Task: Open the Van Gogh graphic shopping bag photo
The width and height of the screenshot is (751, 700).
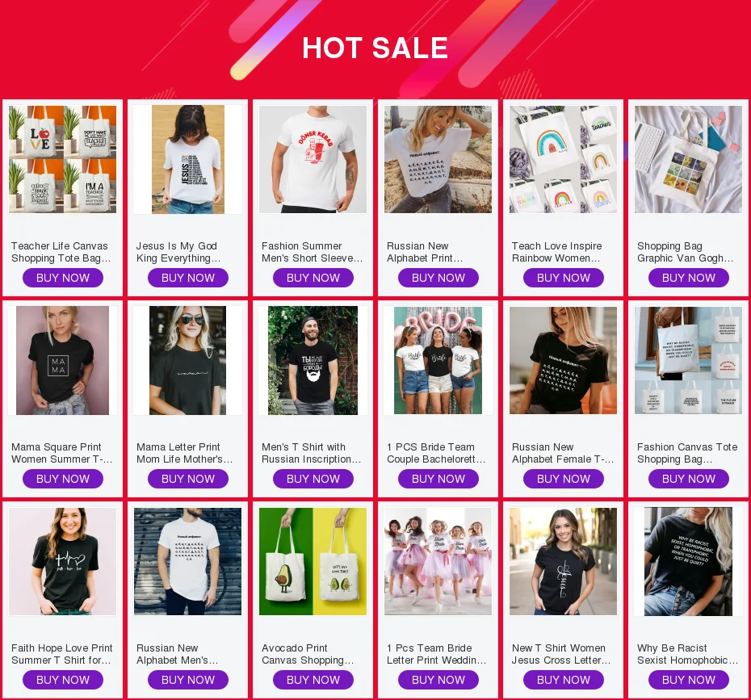Action: tap(688, 159)
